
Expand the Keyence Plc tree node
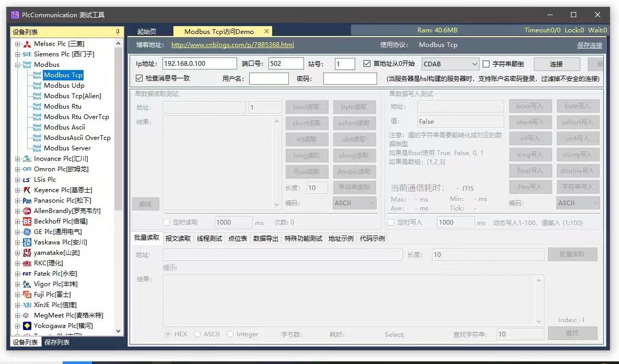pyautogui.click(x=17, y=190)
